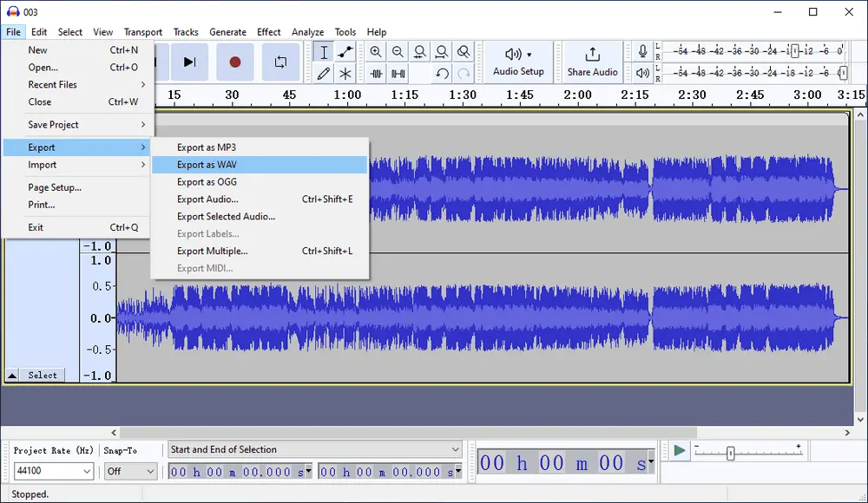This screenshot has width=868, height=503.
Task: Open the Audio Setup dropdown
Action: point(519,62)
